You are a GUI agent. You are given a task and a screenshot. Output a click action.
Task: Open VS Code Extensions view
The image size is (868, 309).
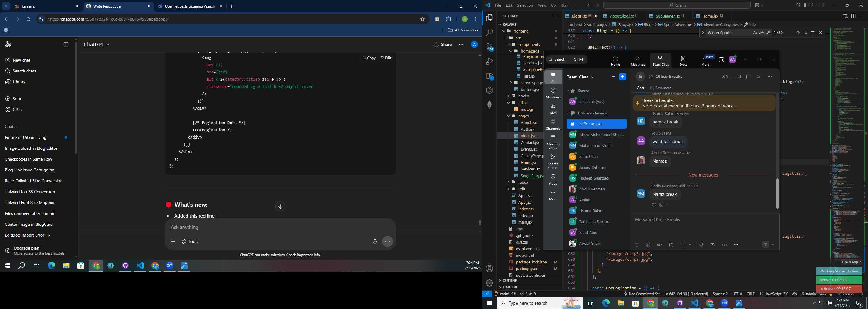click(489, 76)
